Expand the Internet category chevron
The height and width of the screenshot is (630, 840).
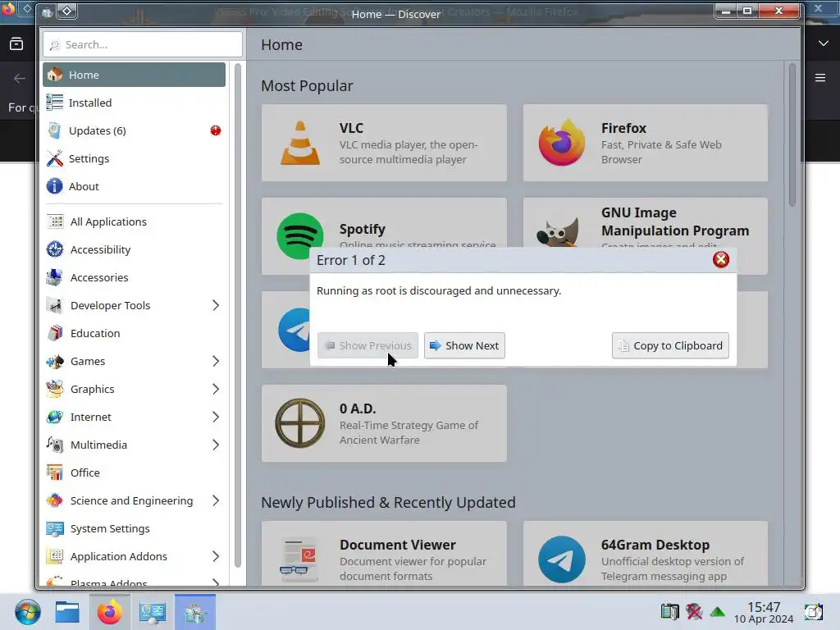click(x=216, y=416)
